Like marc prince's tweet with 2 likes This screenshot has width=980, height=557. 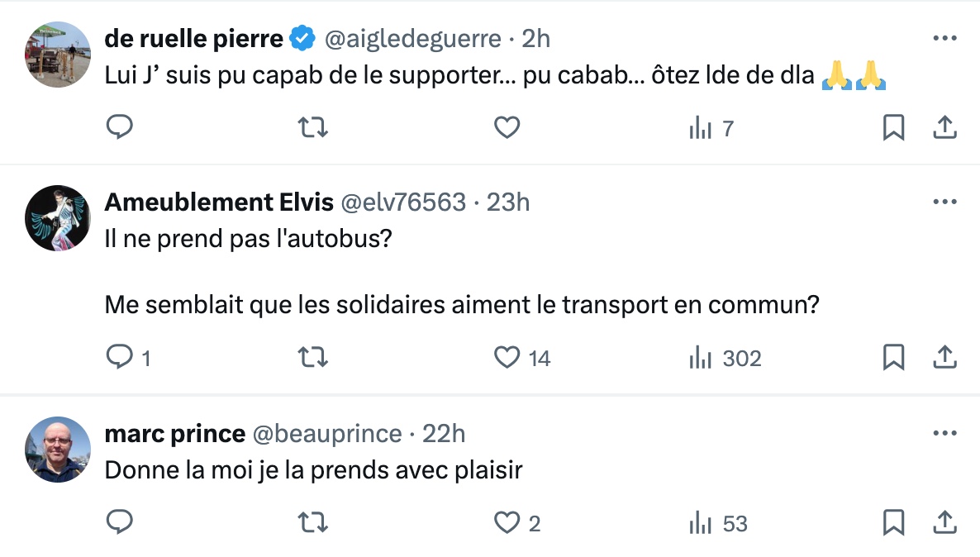point(507,522)
